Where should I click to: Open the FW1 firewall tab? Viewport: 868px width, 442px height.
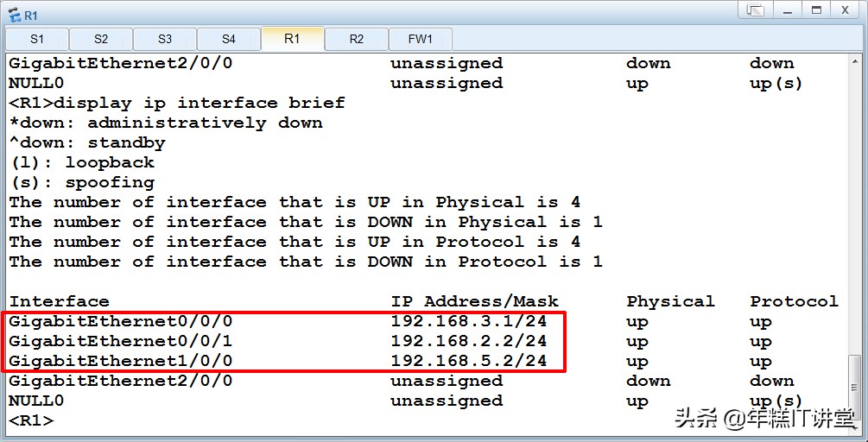420,39
